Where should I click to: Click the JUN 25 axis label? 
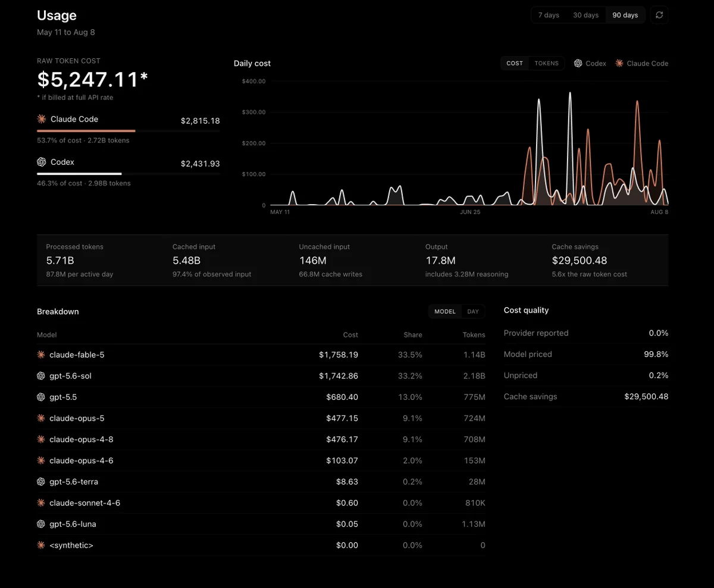point(470,212)
